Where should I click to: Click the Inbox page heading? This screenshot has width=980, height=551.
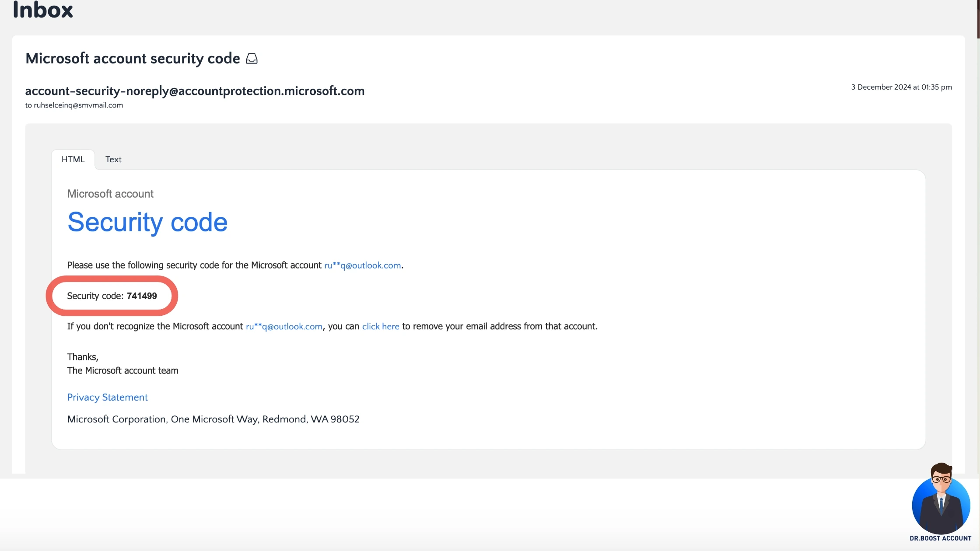pos(43,10)
